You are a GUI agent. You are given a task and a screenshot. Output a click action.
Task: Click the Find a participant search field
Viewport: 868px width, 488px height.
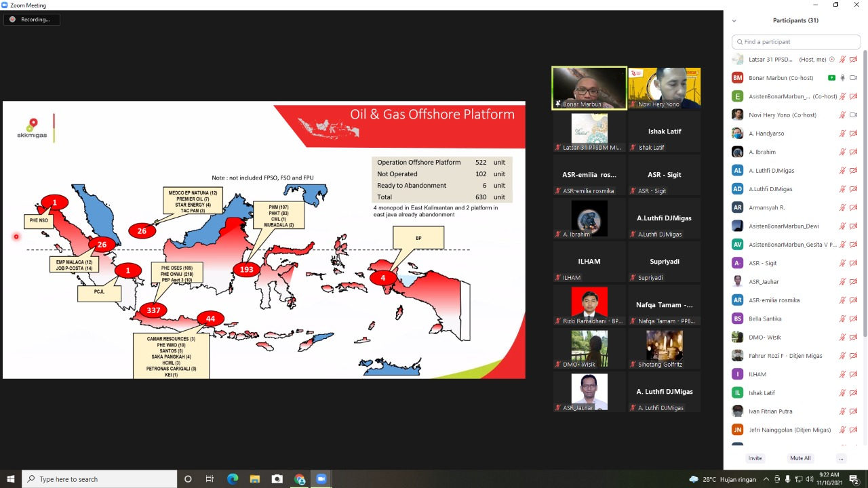click(x=797, y=42)
